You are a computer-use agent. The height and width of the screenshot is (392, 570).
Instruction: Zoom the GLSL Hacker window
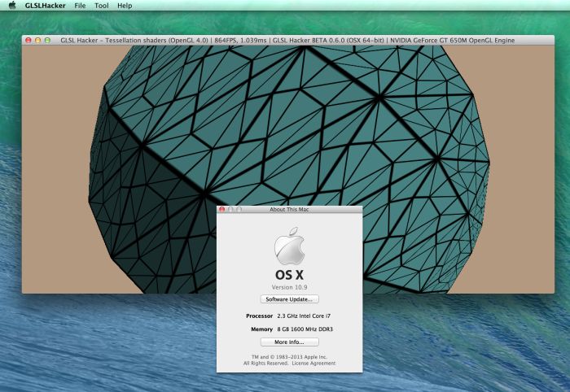47,41
